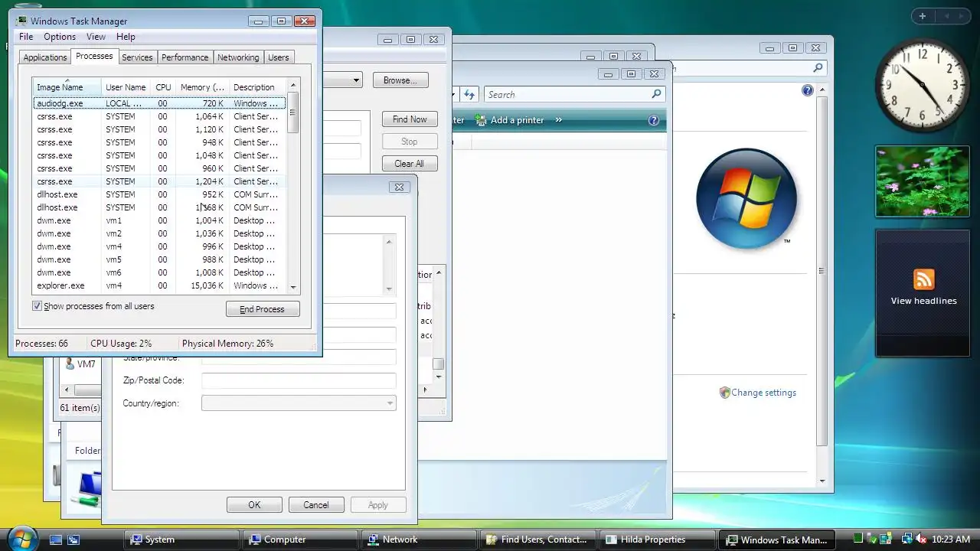The image size is (980, 551).
Task: Click the magnifier in Network search box
Action: [x=656, y=94]
